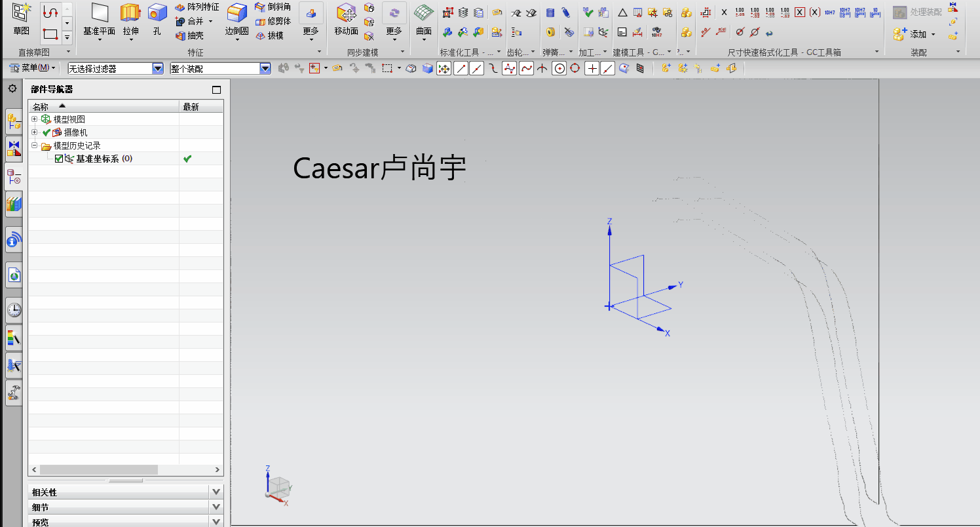Toggle the quadrant point snap option
The height and width of the screenshot is (527, 980).
(x=575, y=68)
